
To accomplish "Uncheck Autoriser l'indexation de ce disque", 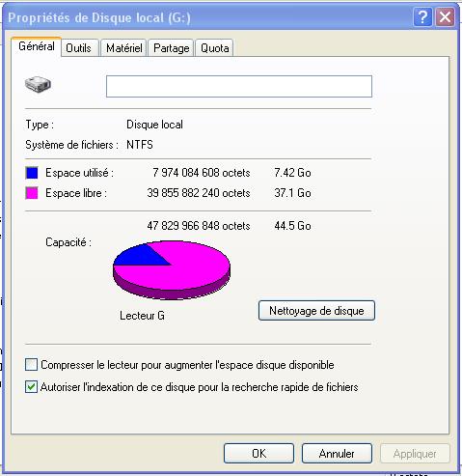I will pos(31,387).
